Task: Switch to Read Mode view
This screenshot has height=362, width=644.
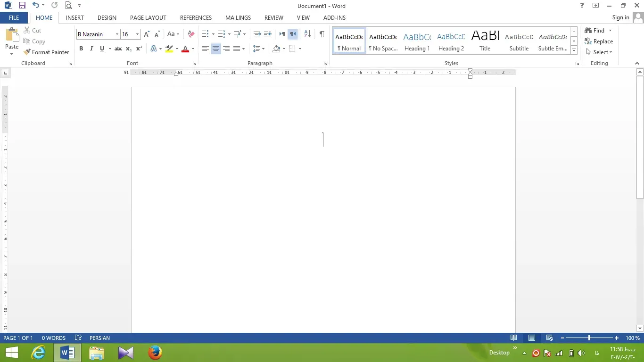Action: point(514,338)
